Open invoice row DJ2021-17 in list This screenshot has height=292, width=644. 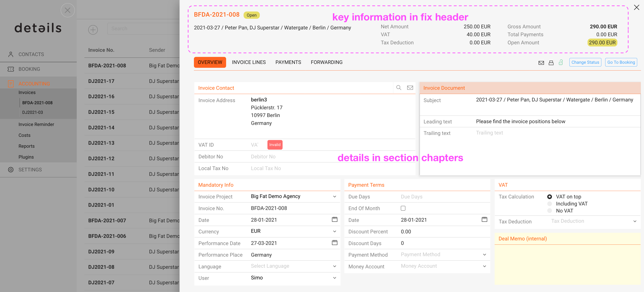pos(132,81)
